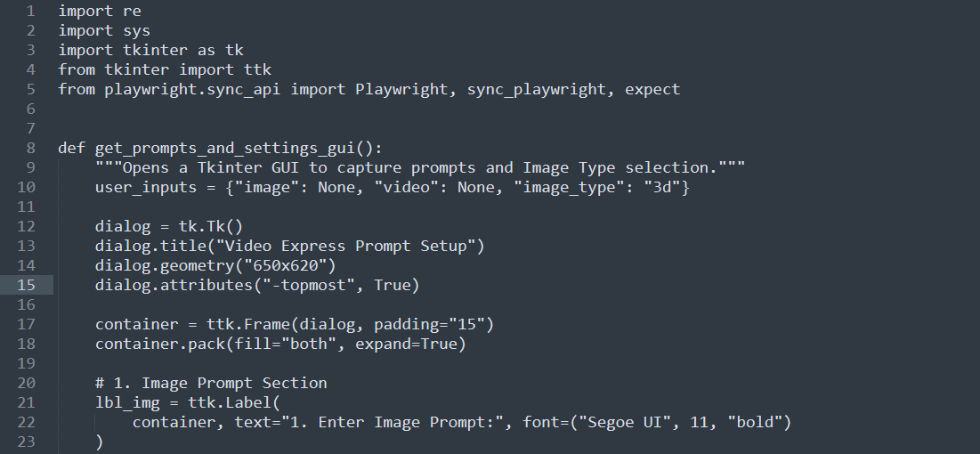Click the 'user_inputs' variable name
980x454 pixels.
[146, 187]
